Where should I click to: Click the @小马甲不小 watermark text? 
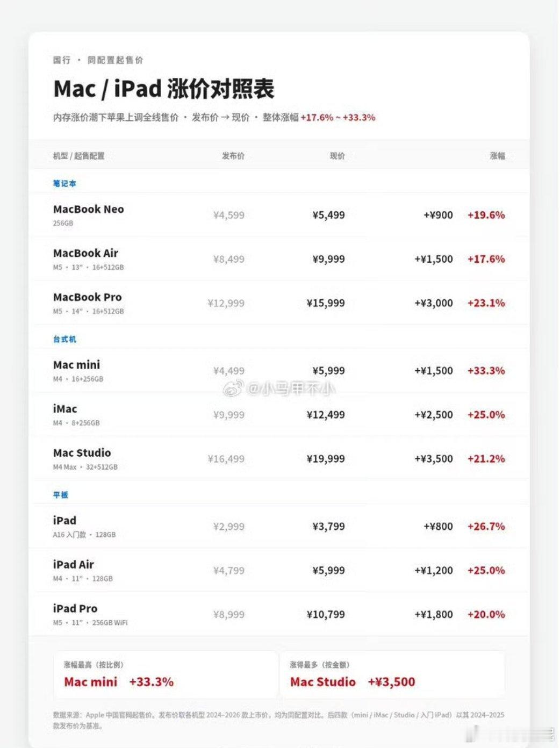291,387
